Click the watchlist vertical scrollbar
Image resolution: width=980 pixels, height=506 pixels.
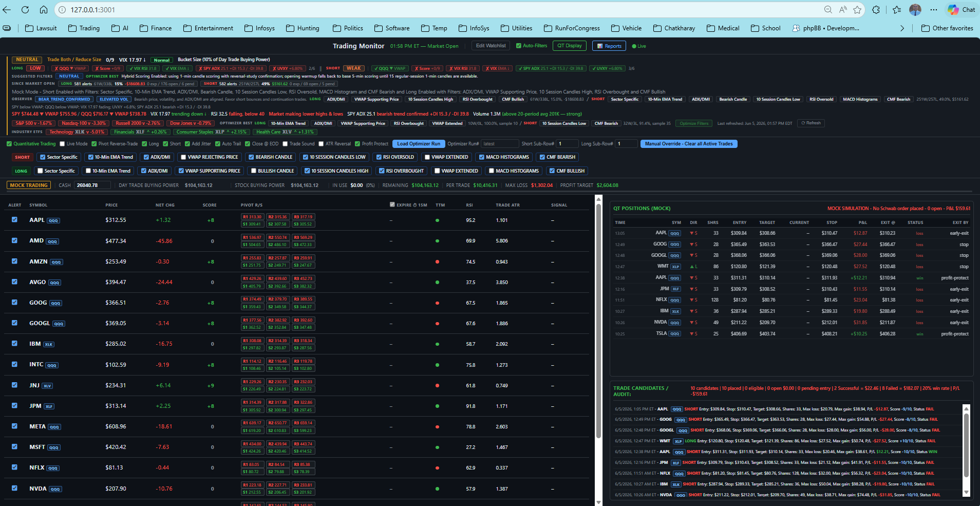point(598,321)
